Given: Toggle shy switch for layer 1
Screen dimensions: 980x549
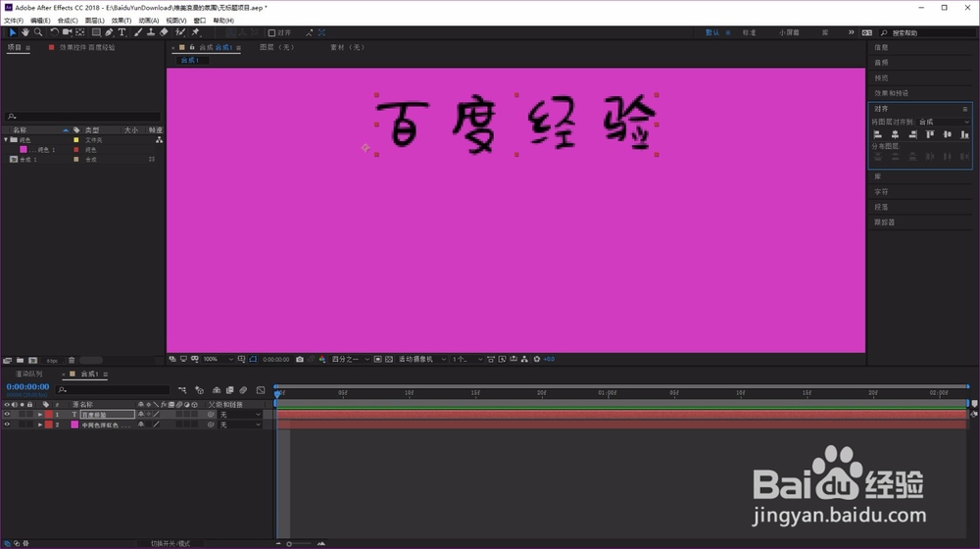Looking at the screenshot, I should pyautogui.click(x=140, y=415).
